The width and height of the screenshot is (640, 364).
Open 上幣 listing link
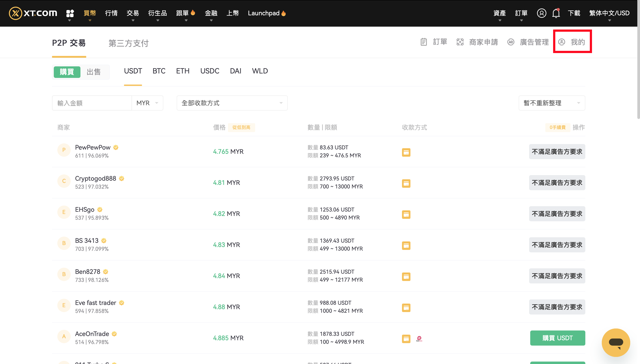pyautogui.click(x=232, y=13)
